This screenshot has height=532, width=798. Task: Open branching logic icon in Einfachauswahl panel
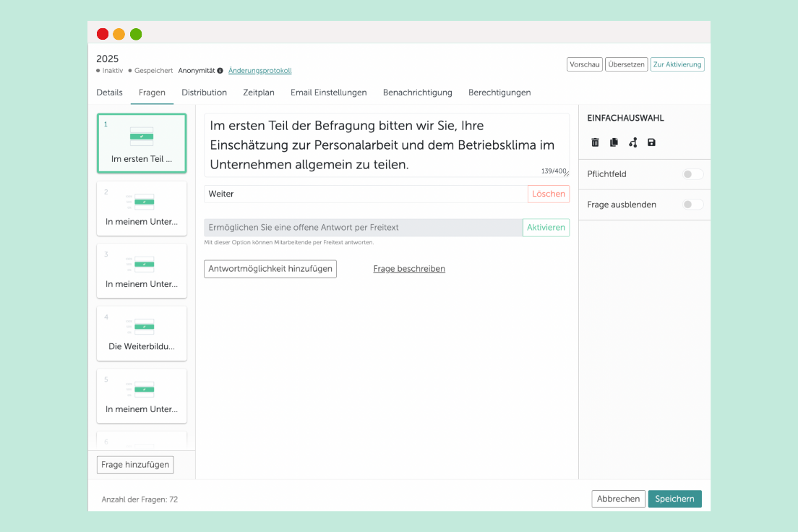pos(632,142)
